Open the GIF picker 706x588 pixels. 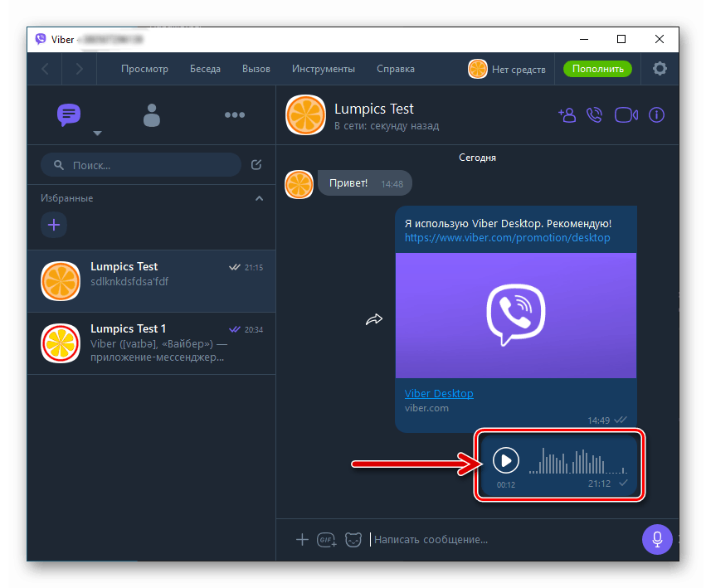coord(326,539)
